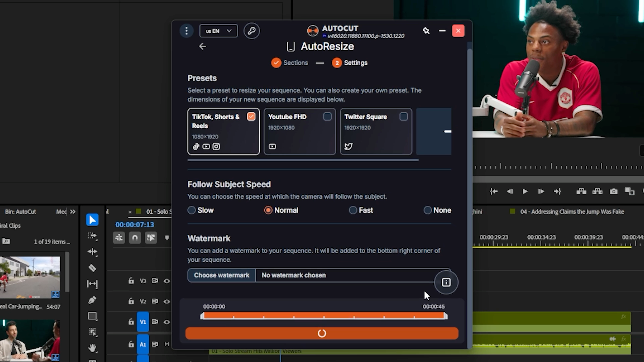Uncheck the TikTok, Shorts & Reels preset
This screenshot has width=644, height=362.
(x=251, y=117)
